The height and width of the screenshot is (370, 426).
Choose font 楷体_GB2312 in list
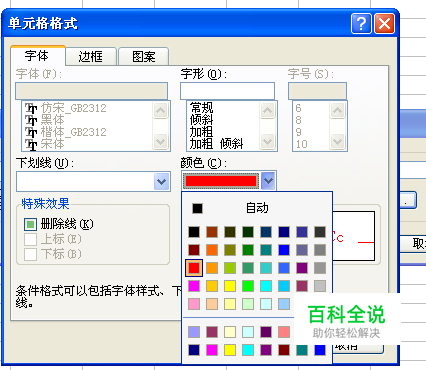[x=74, y=132]
